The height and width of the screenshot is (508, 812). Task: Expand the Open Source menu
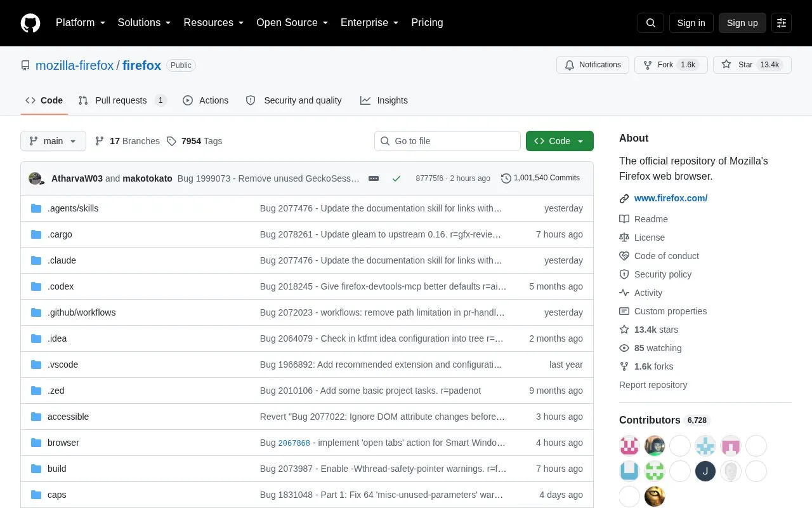[292, 23]
